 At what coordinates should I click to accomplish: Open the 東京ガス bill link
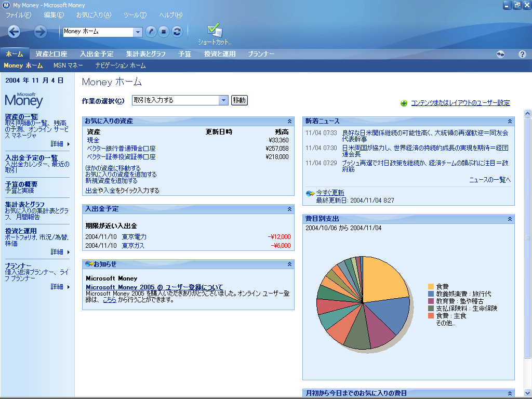[x=133, y=246]
